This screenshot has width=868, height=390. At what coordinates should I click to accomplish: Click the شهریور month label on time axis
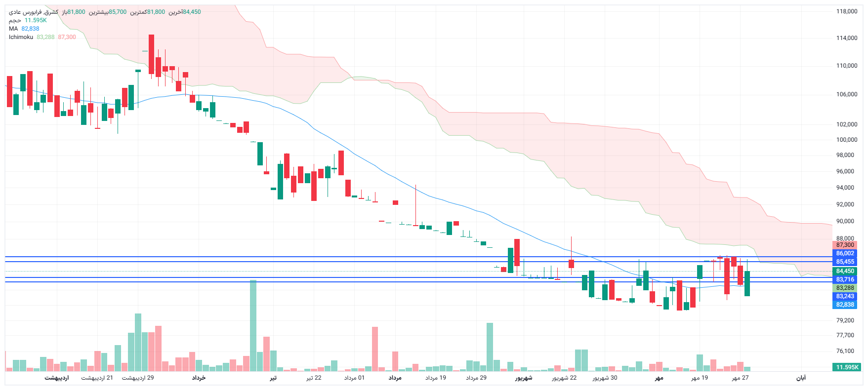(524, 378)
